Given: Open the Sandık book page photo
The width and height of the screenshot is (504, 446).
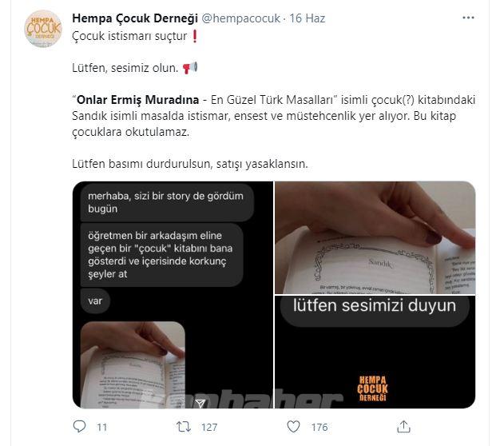Looking at the screenshot, I should (375, 237).
